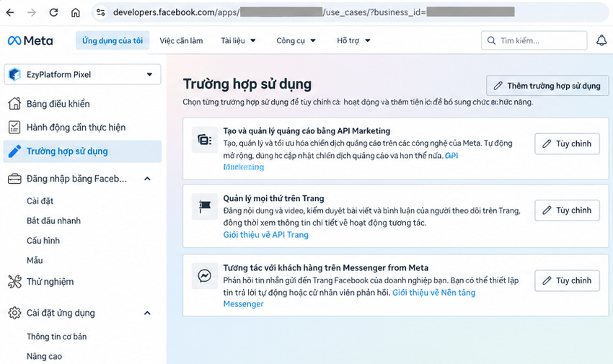Expand the Tài liệu dropdown menu

tap(238, 40)
